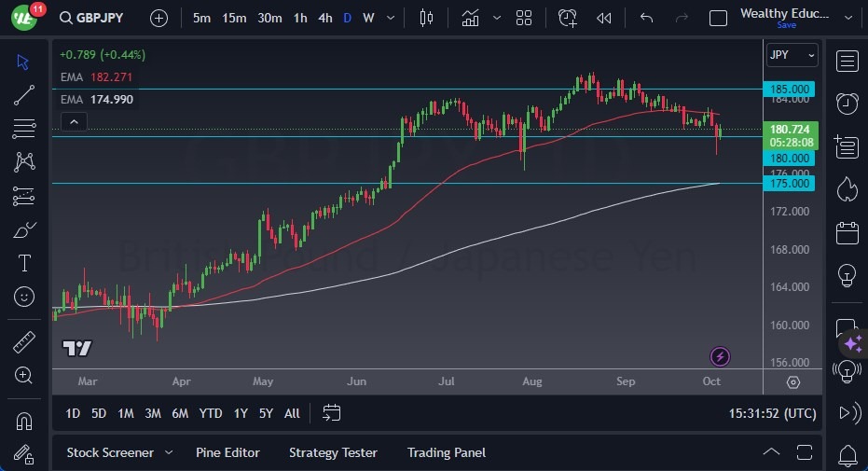The height and width of the screenshot is (471, 868).
Task: Open the JPY currency dropdown
Action: [792, 55]
